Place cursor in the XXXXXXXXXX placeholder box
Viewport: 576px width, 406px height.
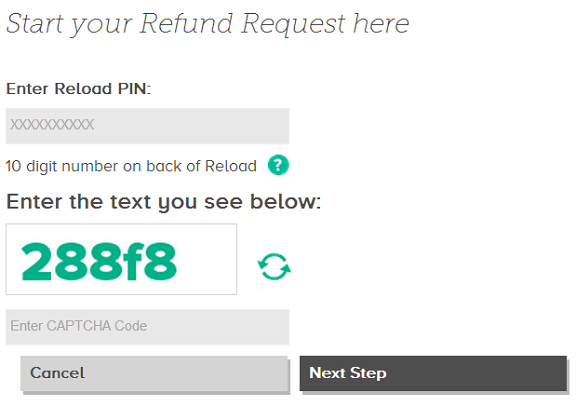[x=147, y=126]
